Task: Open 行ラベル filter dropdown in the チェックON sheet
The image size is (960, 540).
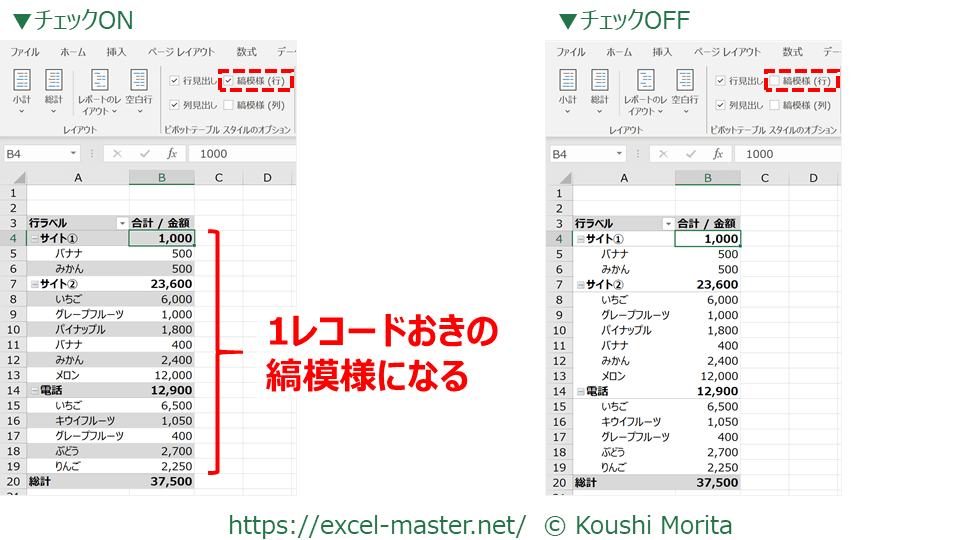Action: click(x=122, y=224)
